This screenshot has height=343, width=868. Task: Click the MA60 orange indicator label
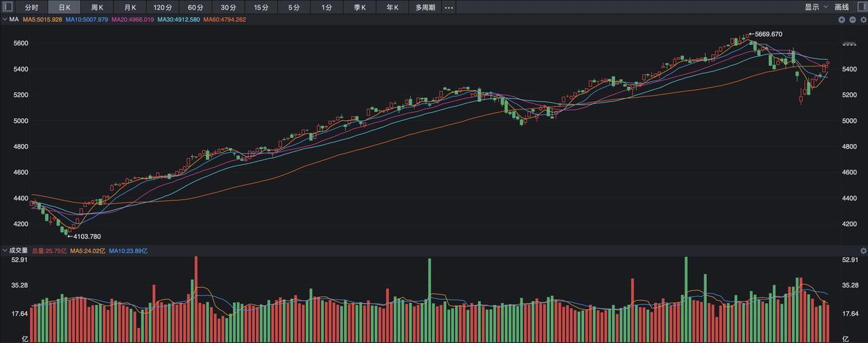224,20
